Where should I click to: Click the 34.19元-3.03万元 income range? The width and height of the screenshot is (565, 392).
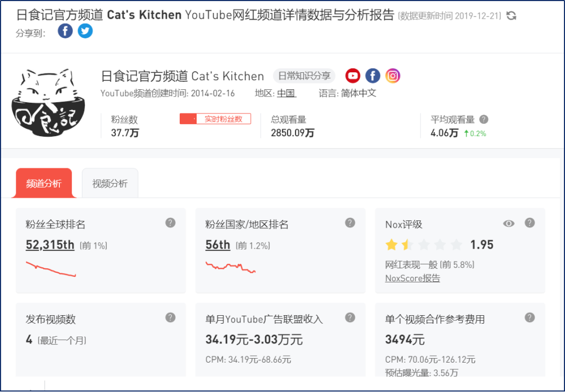(254, 339)
